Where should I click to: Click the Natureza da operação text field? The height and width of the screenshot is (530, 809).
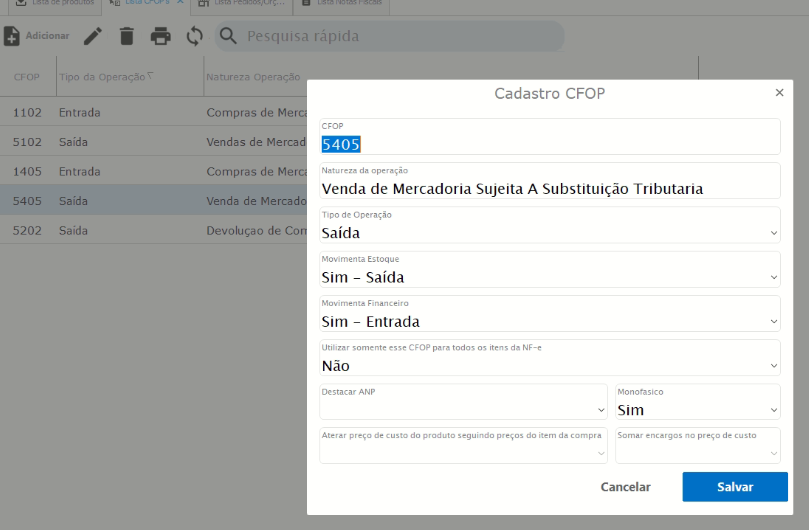tap(549, 188)
